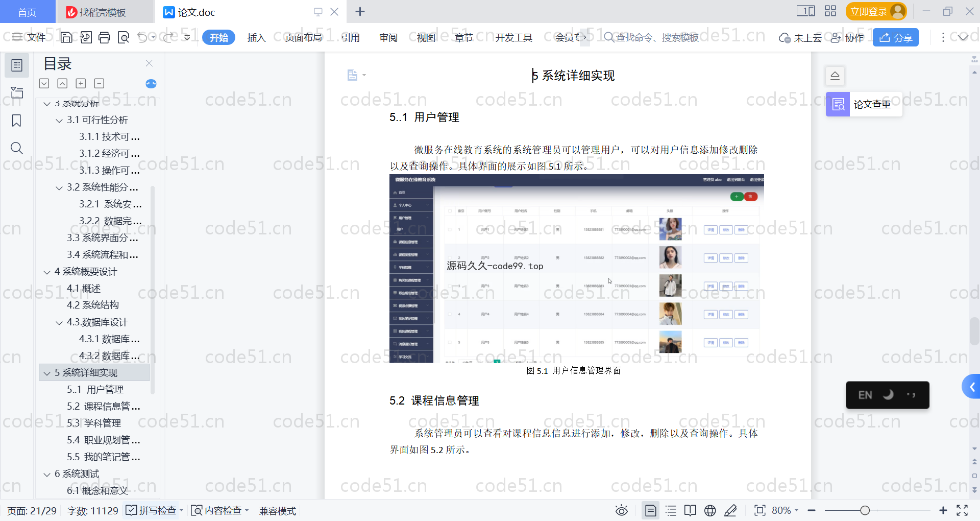Click the document page icon near heading

(x=352, y=75)
